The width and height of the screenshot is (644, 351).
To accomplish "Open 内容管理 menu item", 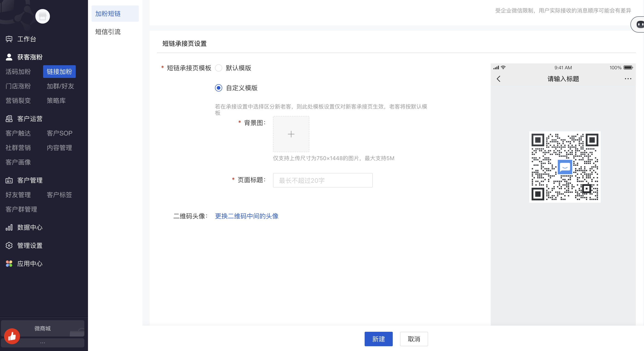I will point(59,148).
